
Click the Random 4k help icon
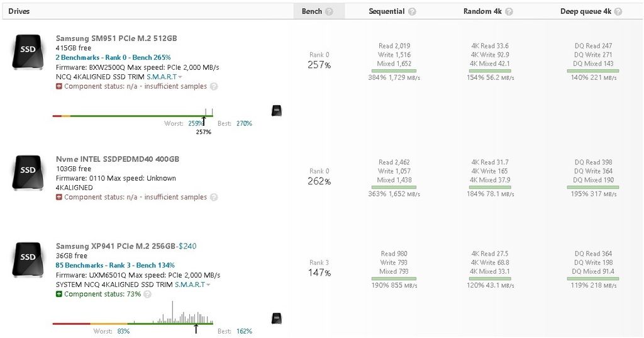(x=509, y=11)
